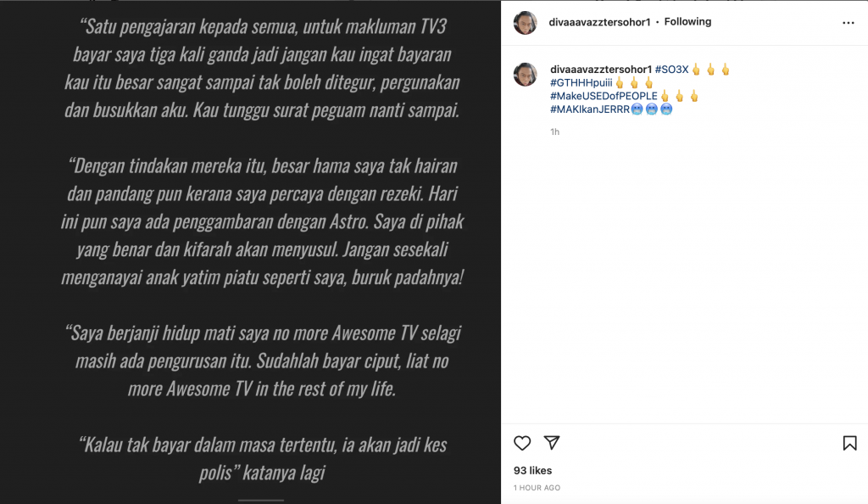Open the #MakeUSEDofPEOPLE hashtag

click(x=604, y=96)
